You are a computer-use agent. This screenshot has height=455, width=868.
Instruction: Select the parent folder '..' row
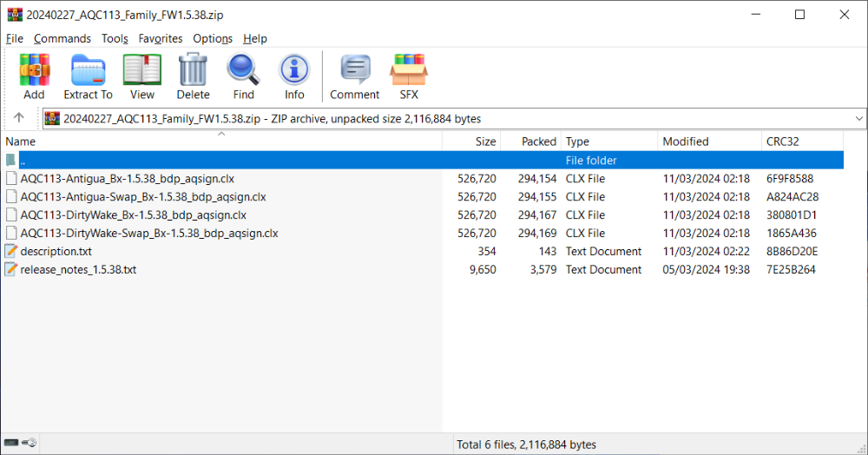click(x=23, y=161)
